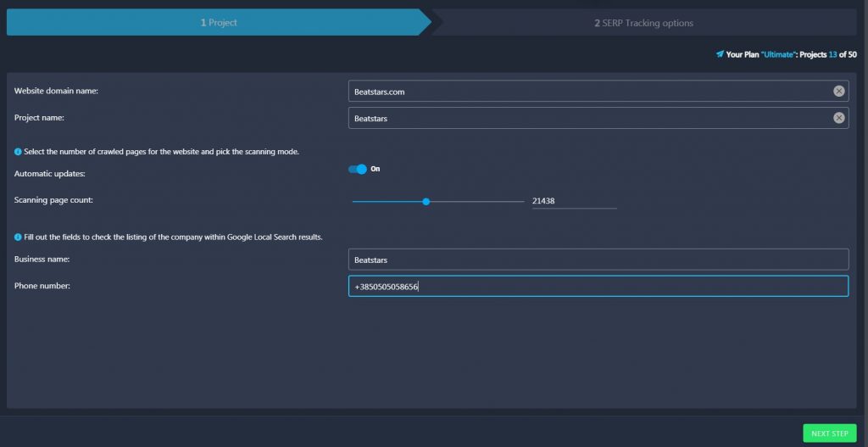This screenshot has height=447, width=868.
Task: Click the Website domain name input Beatstars.com
Action: pyautogui.click(x=598, y=92)
